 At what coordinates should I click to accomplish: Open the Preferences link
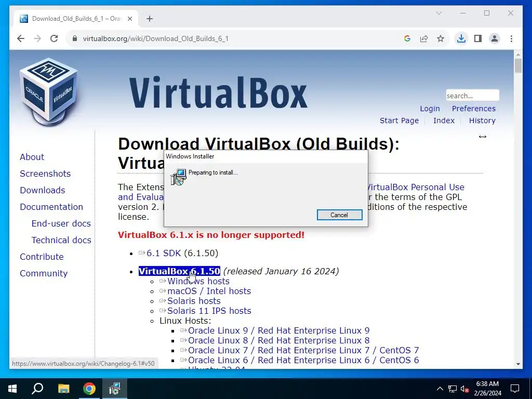tap(474, 109)
